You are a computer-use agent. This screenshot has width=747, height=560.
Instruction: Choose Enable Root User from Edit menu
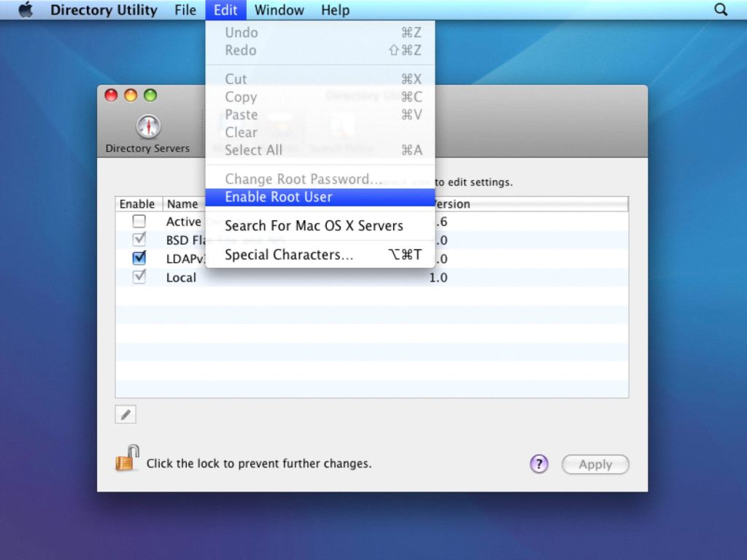pyautogui.click(x=279, y=197)
